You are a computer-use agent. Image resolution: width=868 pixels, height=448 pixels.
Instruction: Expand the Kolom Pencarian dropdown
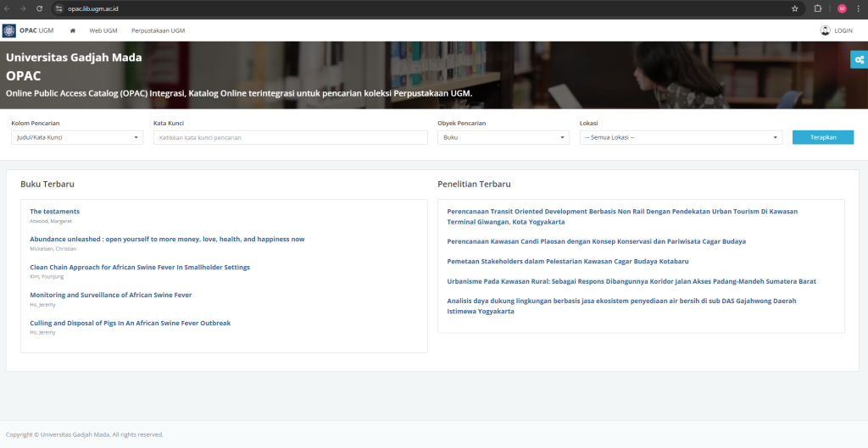[77, 137]
